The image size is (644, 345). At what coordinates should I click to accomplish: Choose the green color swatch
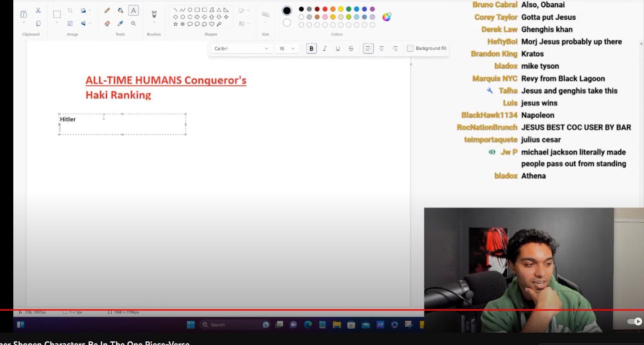coord(349,9)
